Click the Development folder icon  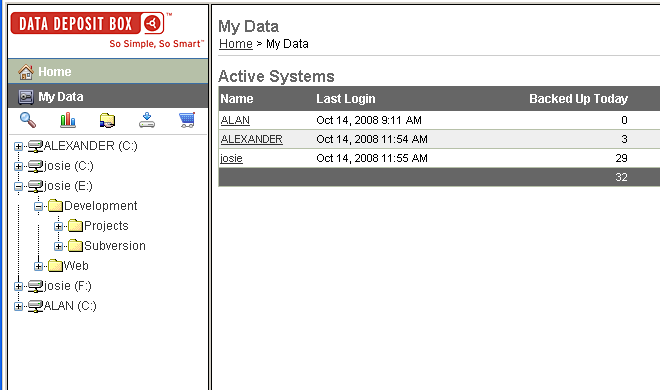(x=55, y=206)
